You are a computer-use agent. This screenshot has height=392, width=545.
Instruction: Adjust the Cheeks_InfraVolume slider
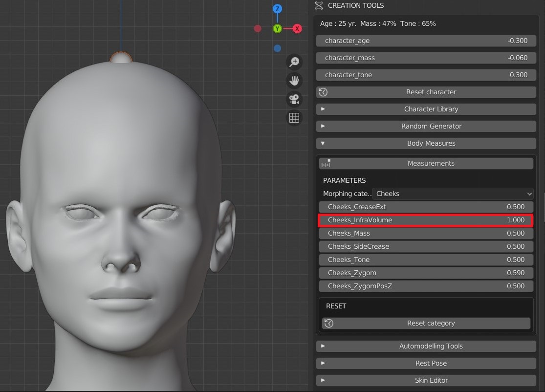pyautogui.click(x=426, y=220)
